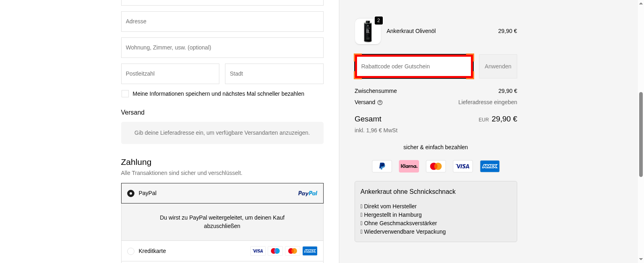
Task: Focus the Adresse input field
Action: tap(222, 21)
